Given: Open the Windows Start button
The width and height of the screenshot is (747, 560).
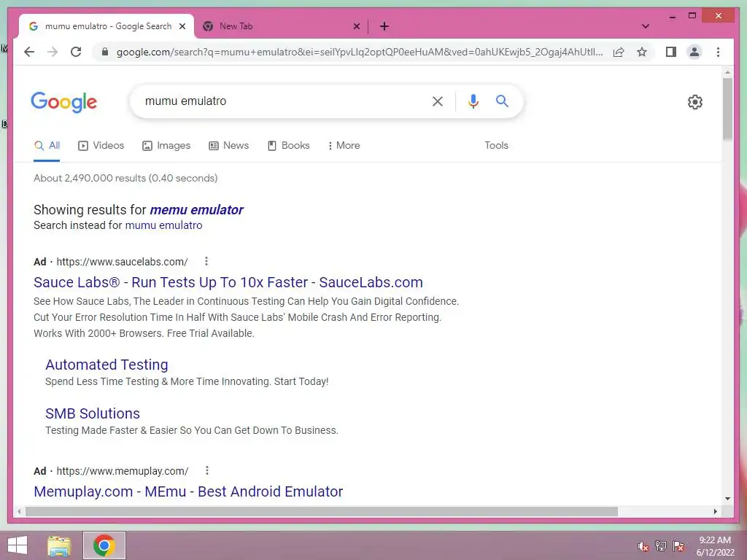Looking at the screenshot, I should click(x=18, y=545).
